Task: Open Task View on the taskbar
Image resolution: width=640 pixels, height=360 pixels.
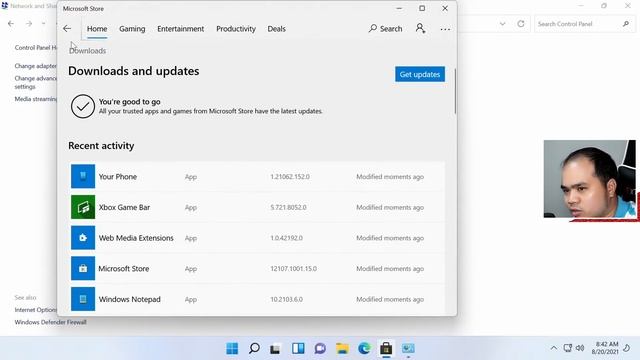Action: pyautogui.click(x=276, y=348)
